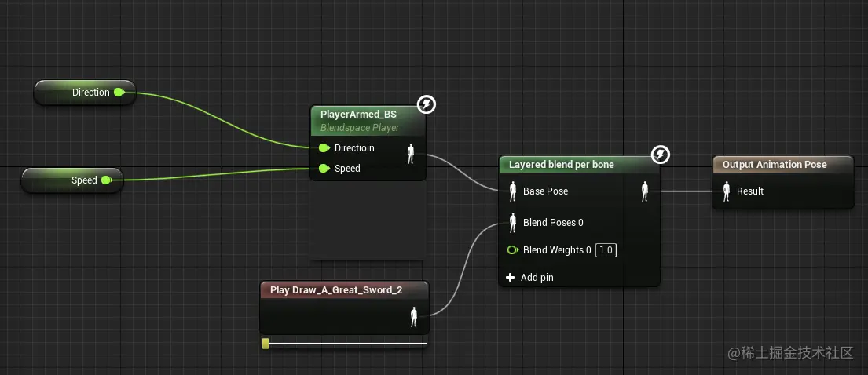Click the fast-path lightning icon on Layered blend
868x375 pixels.
click(660, 155)
